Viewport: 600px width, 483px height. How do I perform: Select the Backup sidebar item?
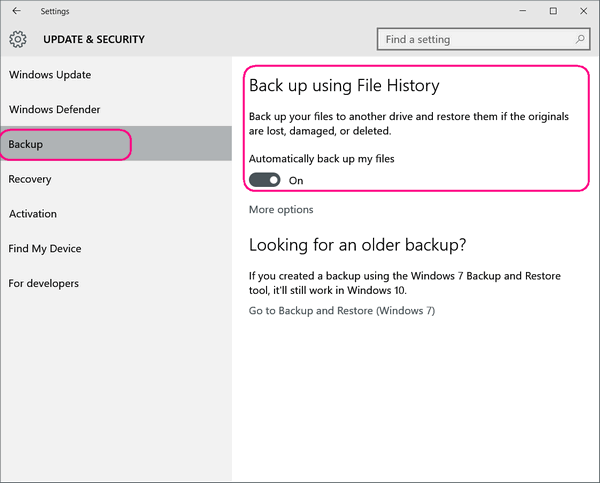click(116, 144)
